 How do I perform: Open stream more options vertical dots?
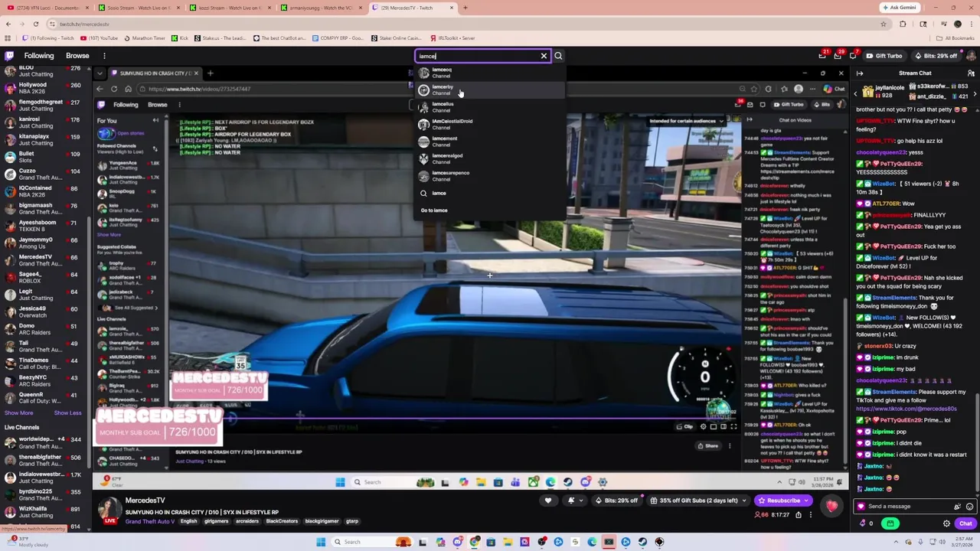[x=811, y=515]
